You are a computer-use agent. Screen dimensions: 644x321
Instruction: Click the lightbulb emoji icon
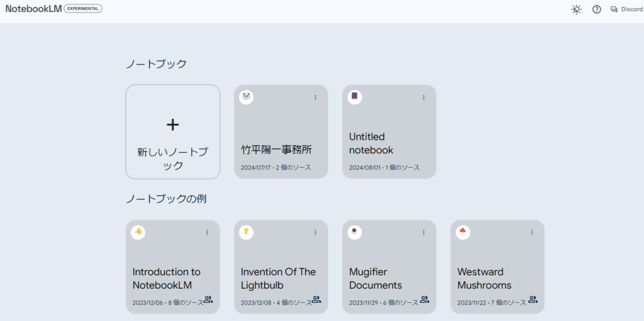point(247,232)
